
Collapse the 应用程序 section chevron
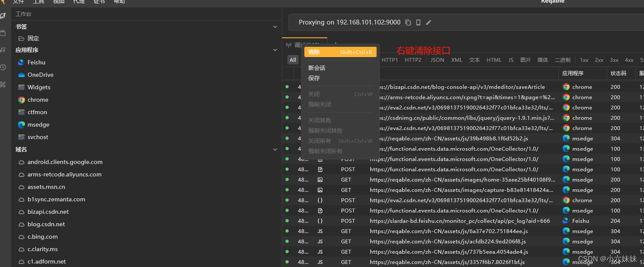pyautogui.click(x=275, y=49)
